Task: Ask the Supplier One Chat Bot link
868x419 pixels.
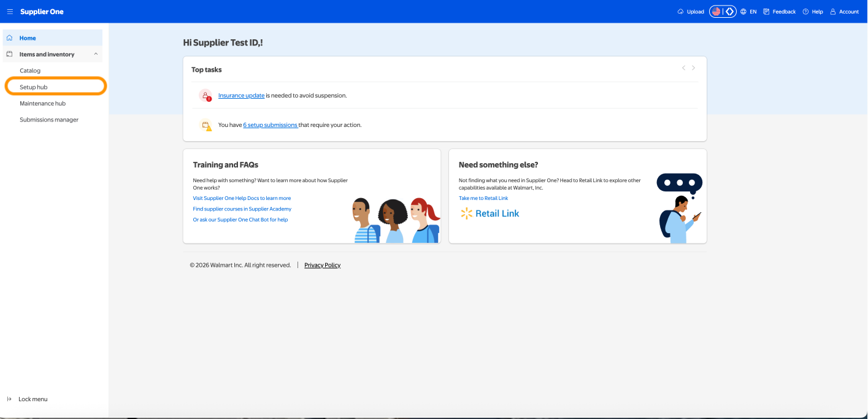Action: [240, 220]
